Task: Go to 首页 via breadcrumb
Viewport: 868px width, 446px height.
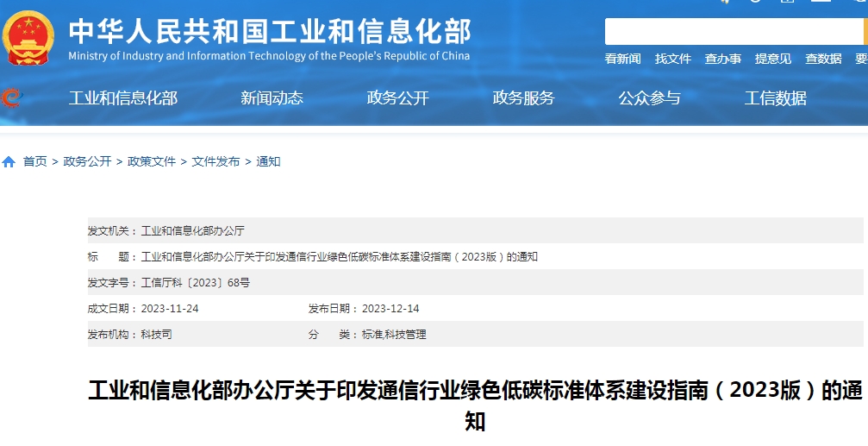Action: tap(35, 162)
